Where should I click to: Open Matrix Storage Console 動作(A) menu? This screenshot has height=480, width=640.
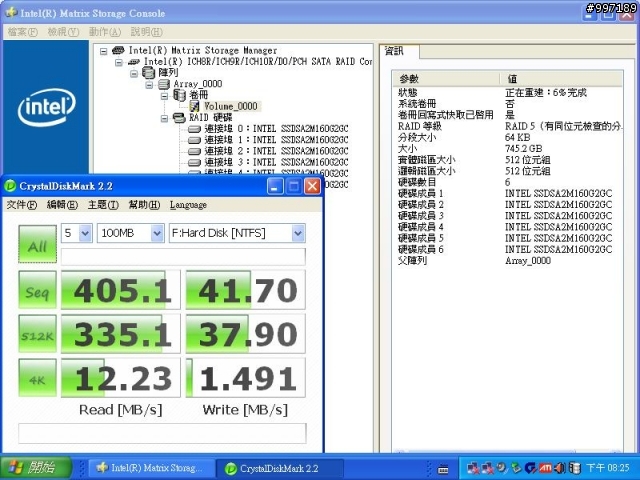105,31
